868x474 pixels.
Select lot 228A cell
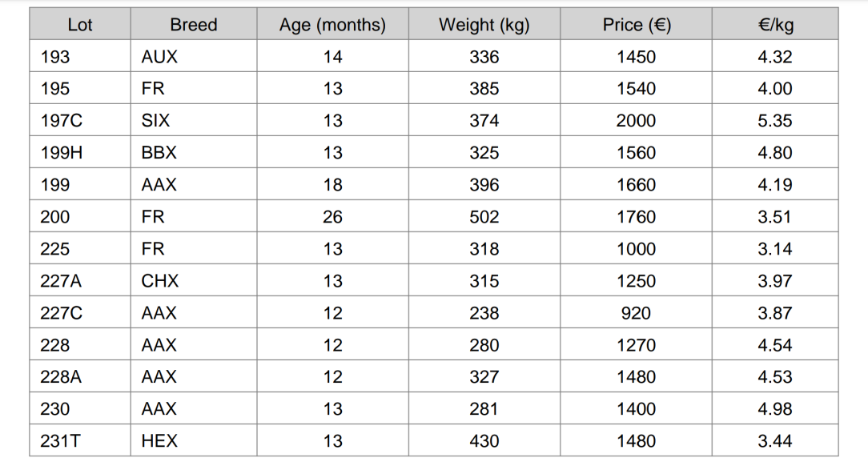coord(61,377)
